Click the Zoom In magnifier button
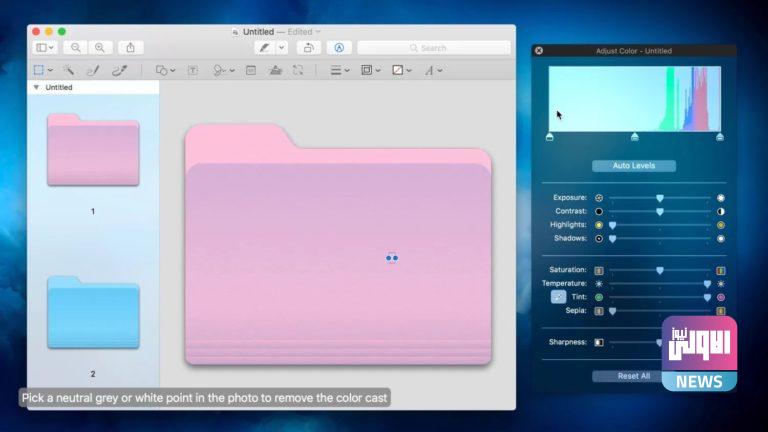The image size is (768, 432). [x=100, y=47]
